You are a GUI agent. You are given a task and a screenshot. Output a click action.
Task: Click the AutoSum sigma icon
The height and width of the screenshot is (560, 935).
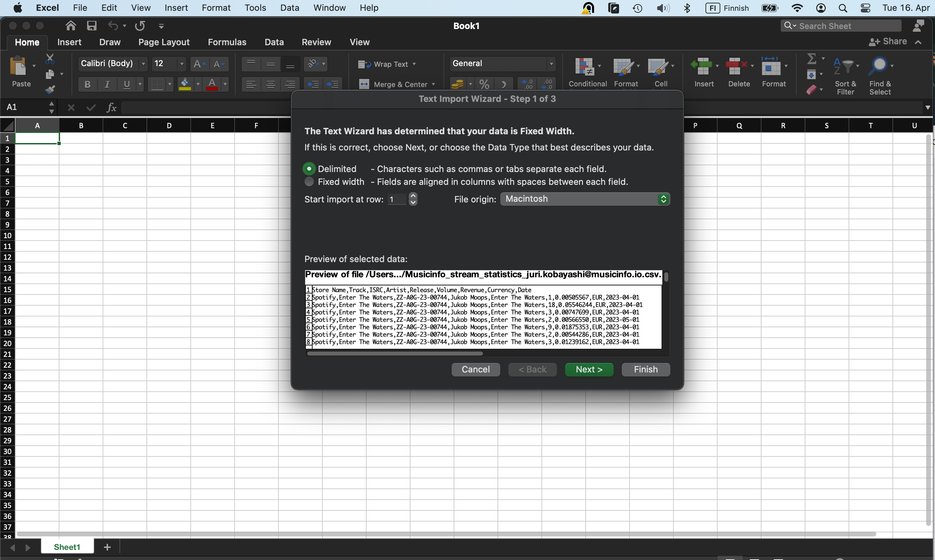[x=811, y=58]
